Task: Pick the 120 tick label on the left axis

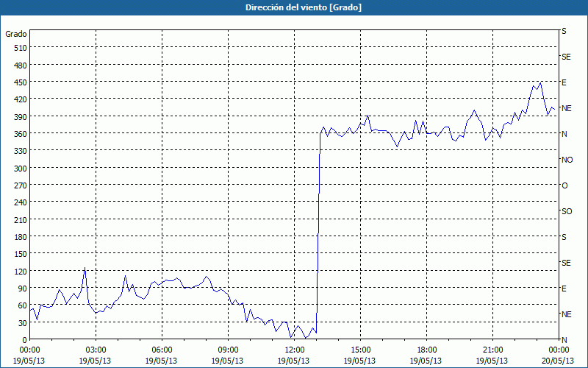Action: 21,272
